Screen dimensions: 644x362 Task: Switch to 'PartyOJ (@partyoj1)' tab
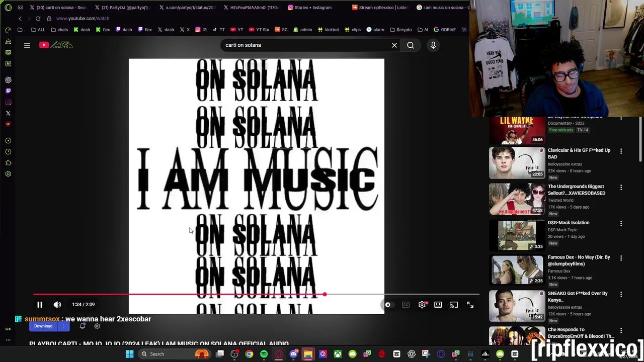coord(122,8)
